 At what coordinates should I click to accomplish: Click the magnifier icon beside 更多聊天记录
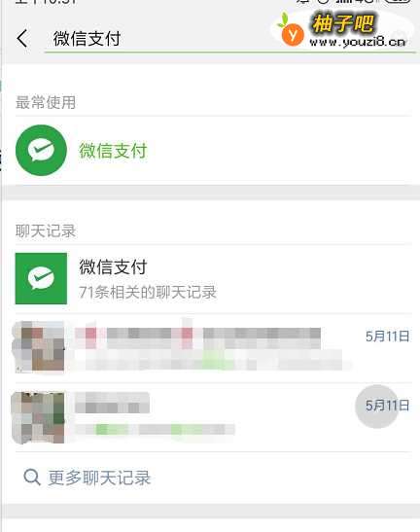click(32, 477)
